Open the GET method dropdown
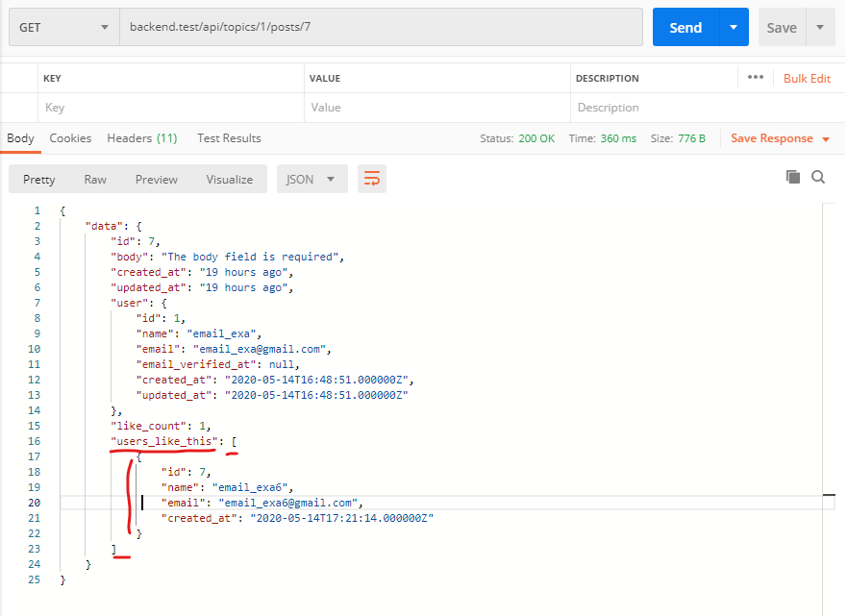The image size is (847, 616). click(x=62, y=28)
